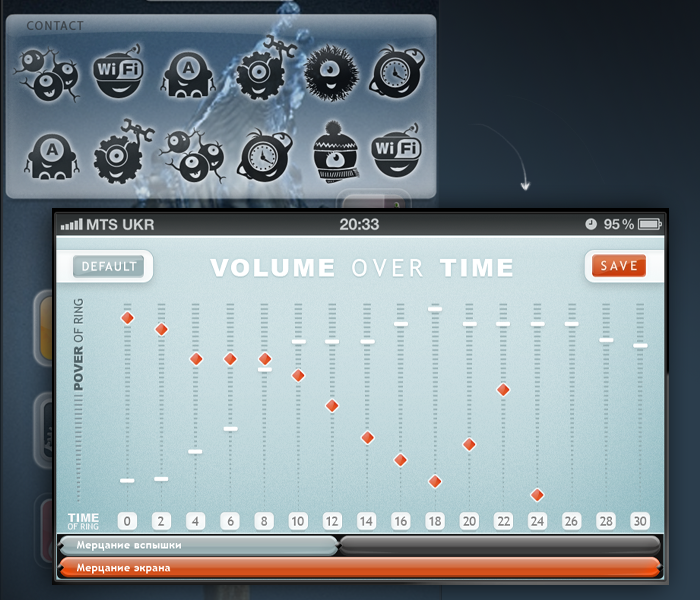Select upper-row three-germ monsters icon
This screenshot has width=700, height=600.
[x=48, y=75]
